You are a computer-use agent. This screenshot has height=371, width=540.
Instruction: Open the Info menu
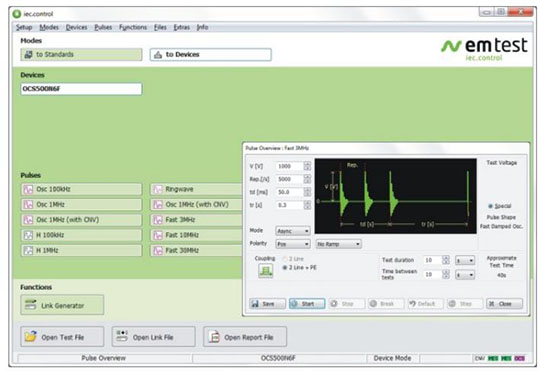202,27
